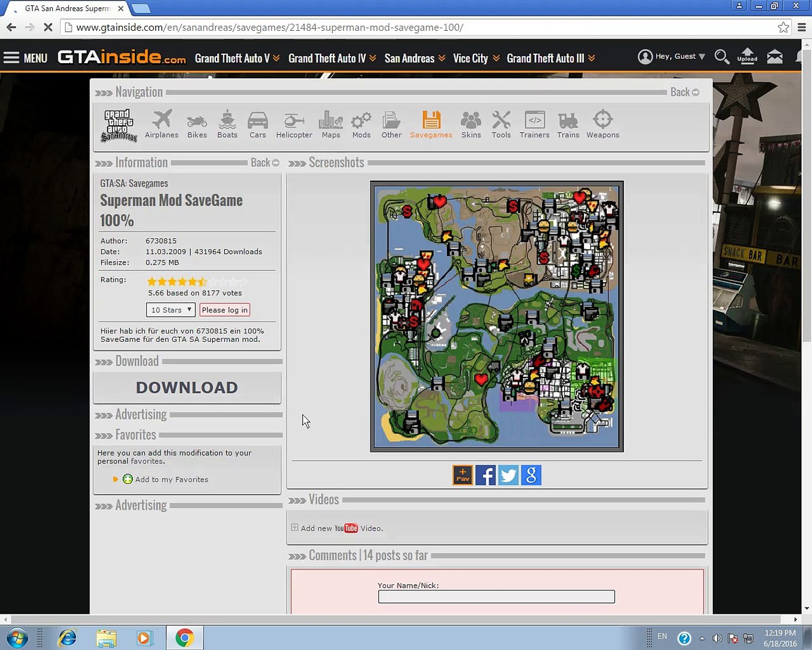Open the Trainers category icon
This screenshot has width=812, height=650.
coord(535,125)
